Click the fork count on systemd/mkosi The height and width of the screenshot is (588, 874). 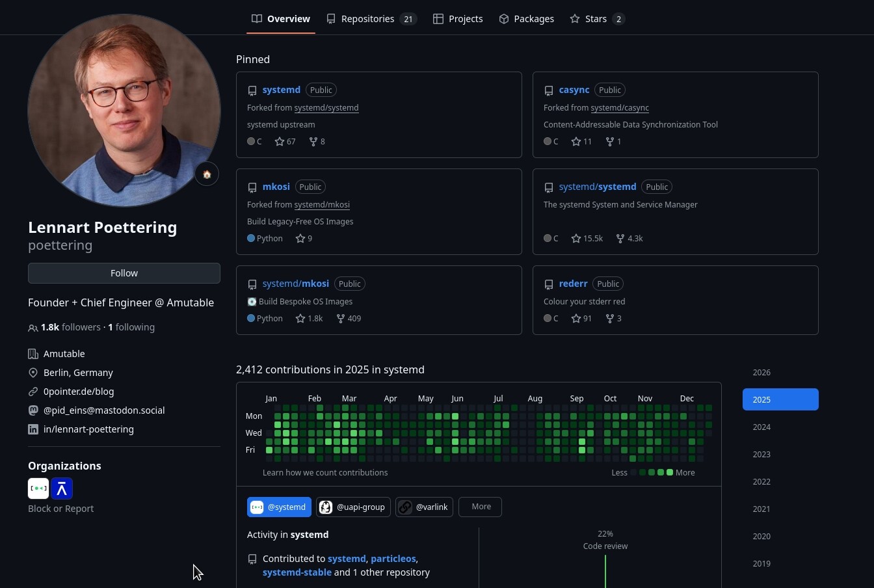[x=349, y=319]
